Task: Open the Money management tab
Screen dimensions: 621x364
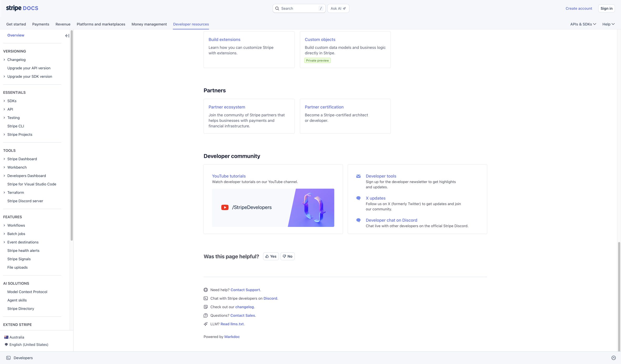Action: pyautogui.click(x=149, y=24)
